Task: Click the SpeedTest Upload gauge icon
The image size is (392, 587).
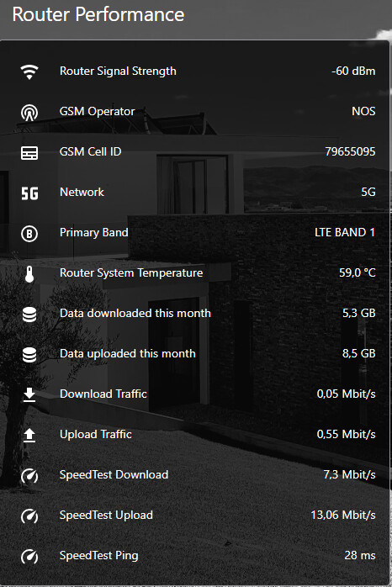Action: [x=29, y=516]
